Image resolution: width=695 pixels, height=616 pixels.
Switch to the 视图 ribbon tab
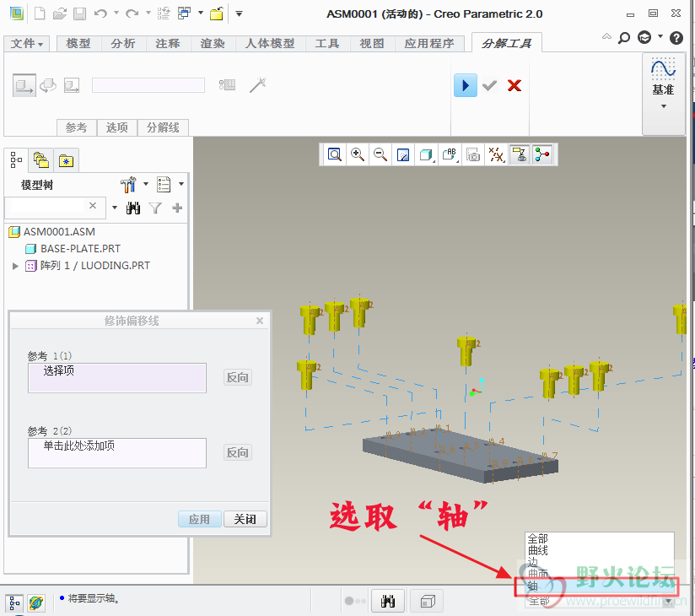point(372,44)
